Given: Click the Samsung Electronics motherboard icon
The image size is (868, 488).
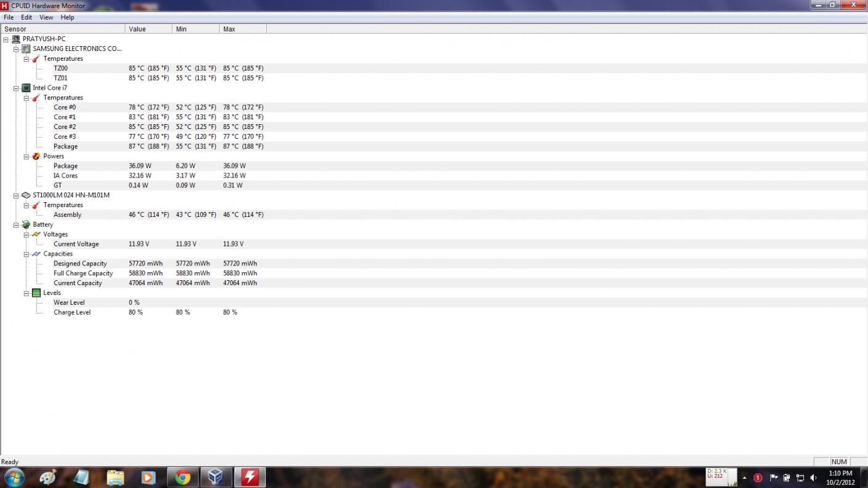Looking at the screenshot, I should pyautogui.click(x=26, y=49).
